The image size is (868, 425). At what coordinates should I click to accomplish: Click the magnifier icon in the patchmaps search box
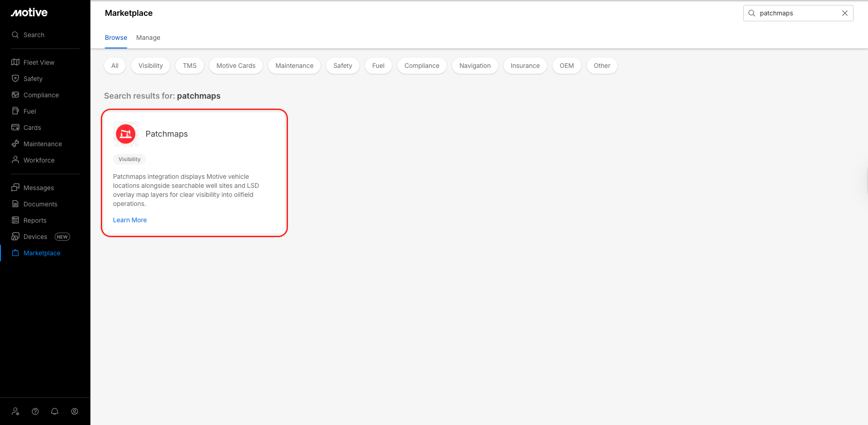click(752, 13)
